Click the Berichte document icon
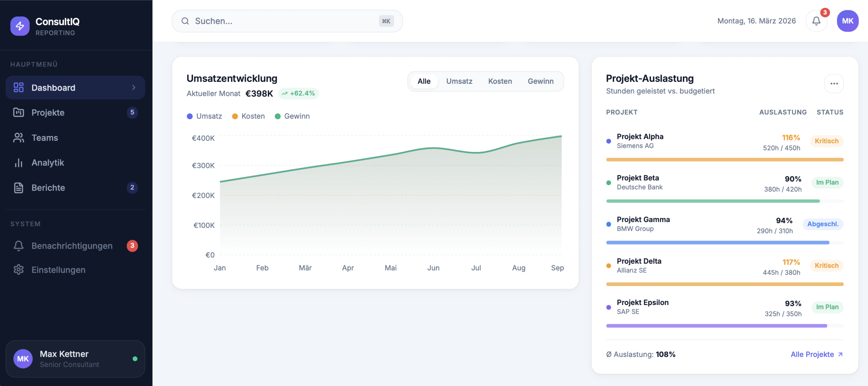Image resolution: width=868 pixels, height=386 pixels. pos(18,188)
